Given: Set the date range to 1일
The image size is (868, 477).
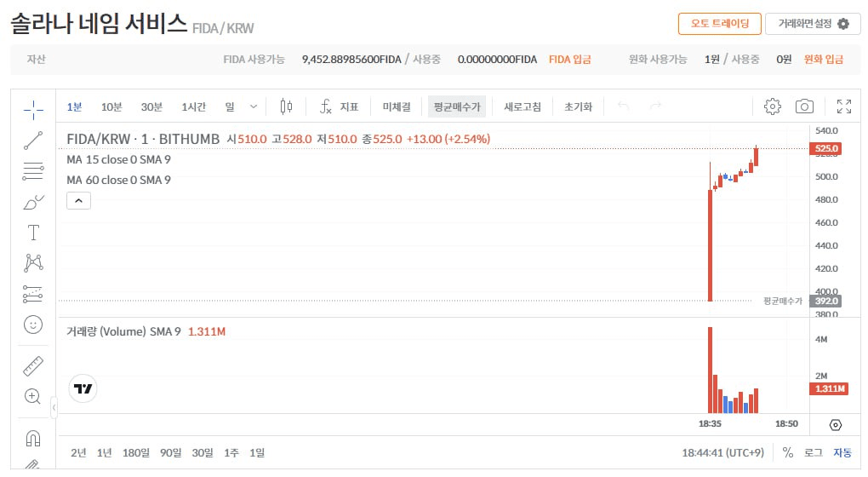Looking at the screenshot, I should (x=257, y=452).
